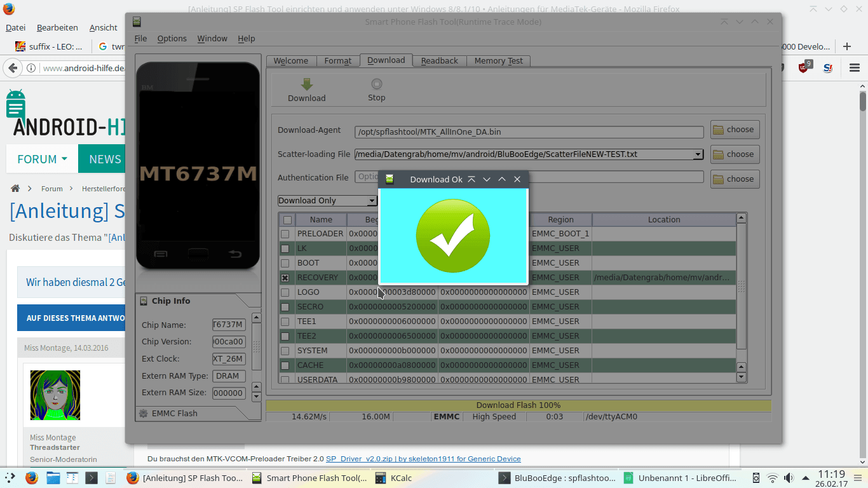Launch Firefox from the taskbar quick launcher

pos(32,478)
